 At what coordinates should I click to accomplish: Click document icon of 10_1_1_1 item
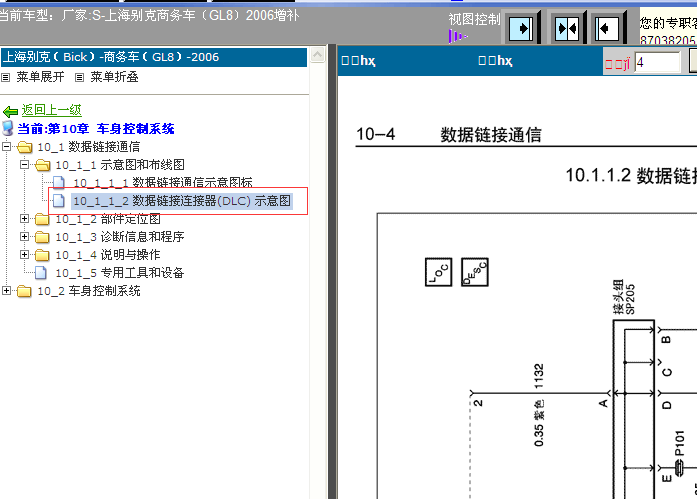click(59, 182)
